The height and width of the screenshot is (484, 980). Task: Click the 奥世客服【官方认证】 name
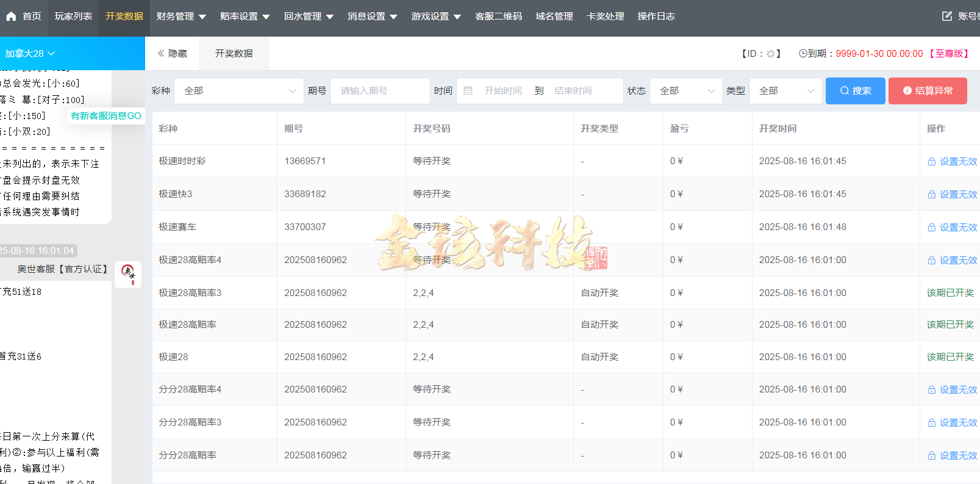tap(63, 269)
